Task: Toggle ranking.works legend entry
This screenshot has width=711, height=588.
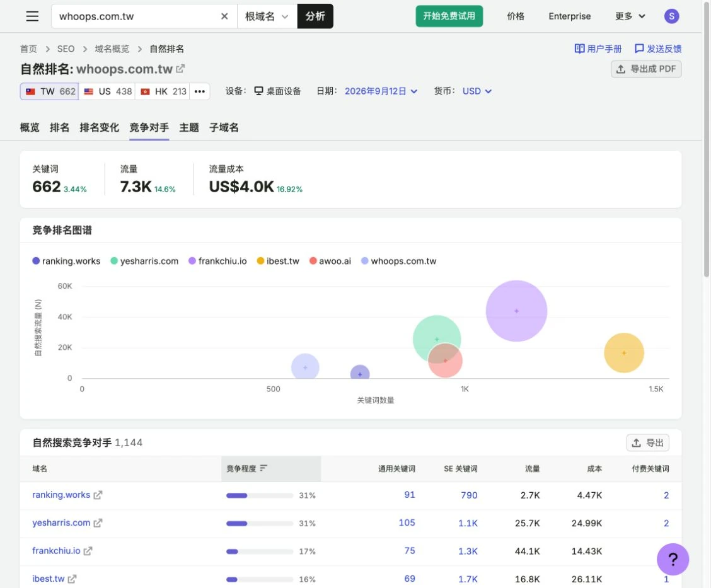Action: pos(66,261)
